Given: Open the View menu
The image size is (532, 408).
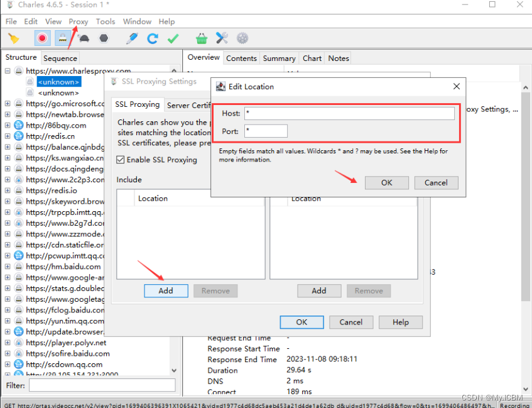Looking at the screenshot, I should coord(53,21).
